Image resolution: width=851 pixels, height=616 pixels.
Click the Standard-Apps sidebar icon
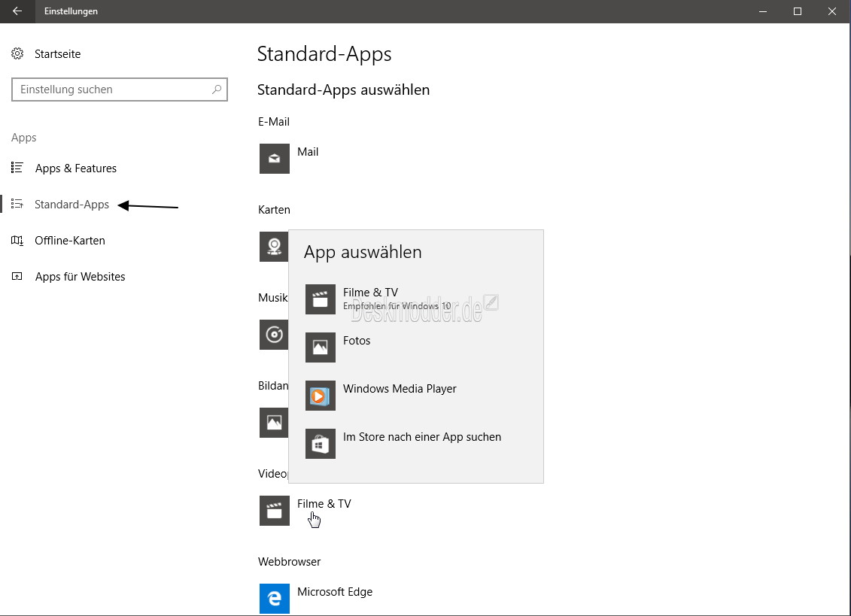pos(17,204)
